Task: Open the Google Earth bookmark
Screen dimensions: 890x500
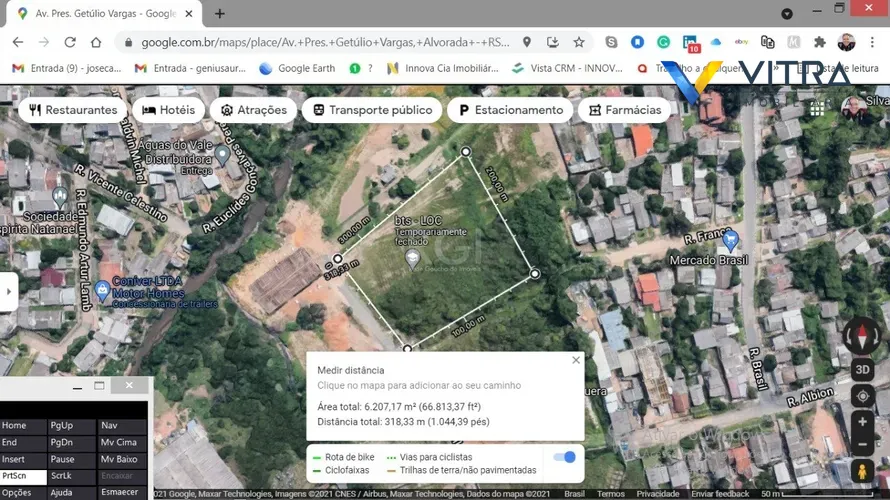Action: pos(297,68)
